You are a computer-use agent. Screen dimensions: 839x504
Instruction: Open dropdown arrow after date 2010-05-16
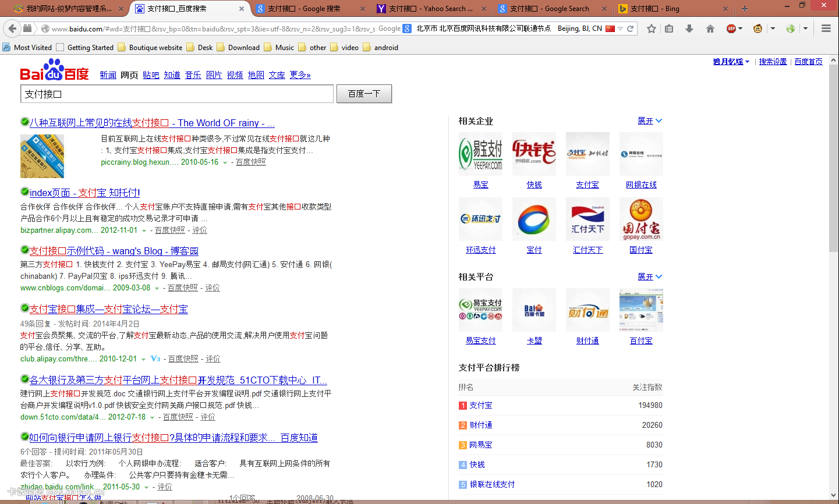tap(225, 163)
